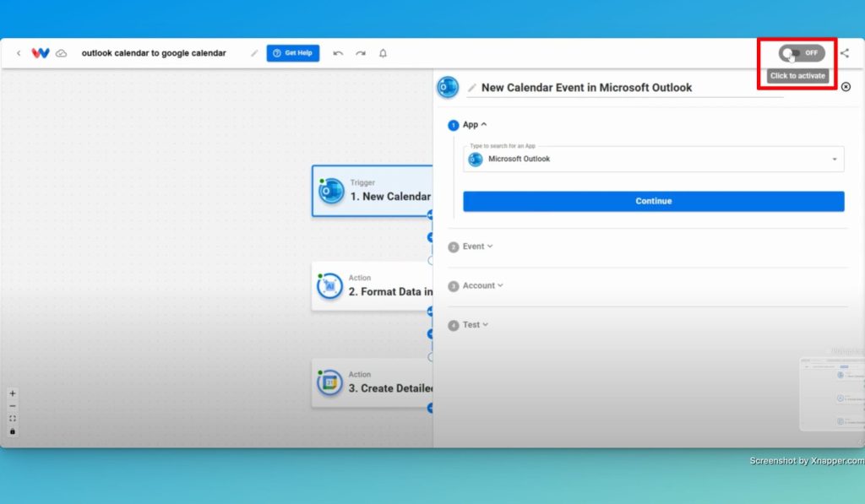Select the Format Data action step

373,286
